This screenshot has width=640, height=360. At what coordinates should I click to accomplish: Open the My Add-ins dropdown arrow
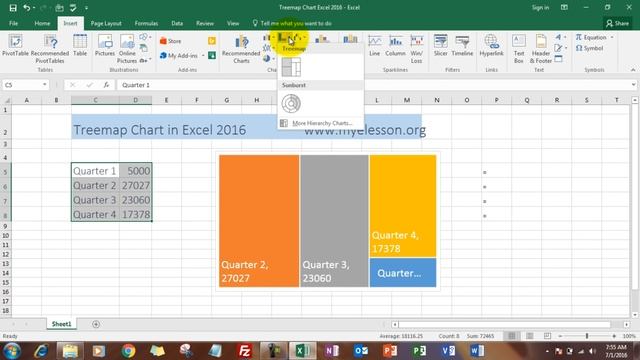point(203,56)
